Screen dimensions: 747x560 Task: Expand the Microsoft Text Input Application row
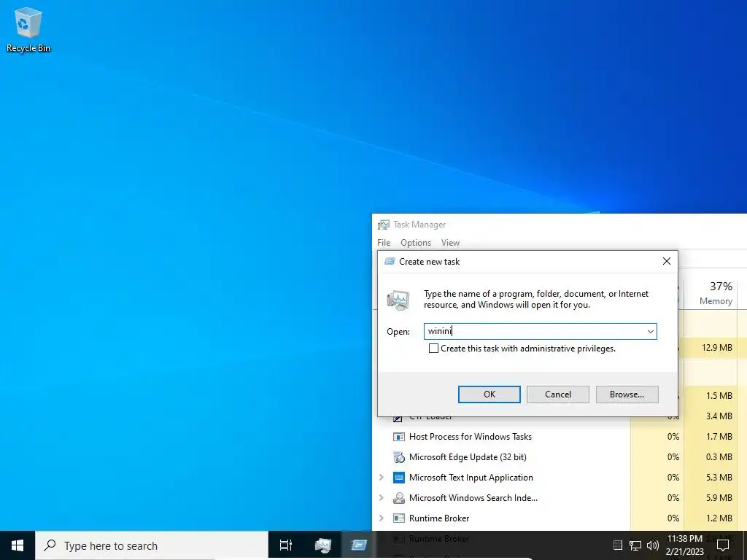(381, 477)
